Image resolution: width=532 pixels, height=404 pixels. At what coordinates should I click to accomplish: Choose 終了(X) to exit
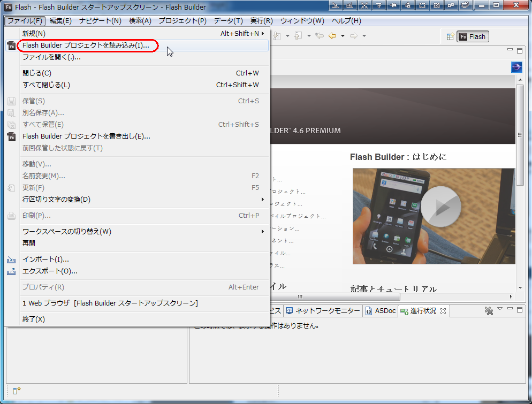point(138,319)
